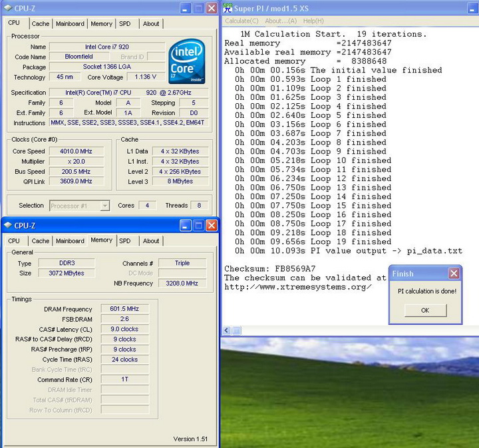Click the QPI Link value 3609.0 MHz

point(76,181)
